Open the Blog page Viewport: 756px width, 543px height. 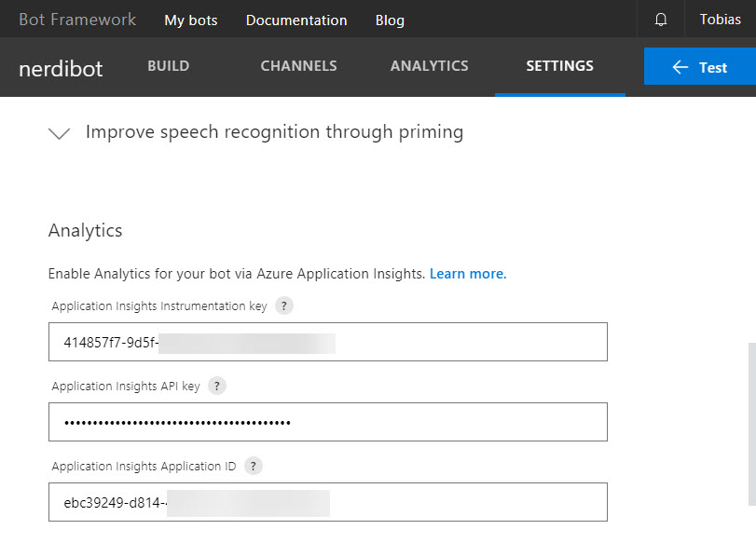(390, 20)
